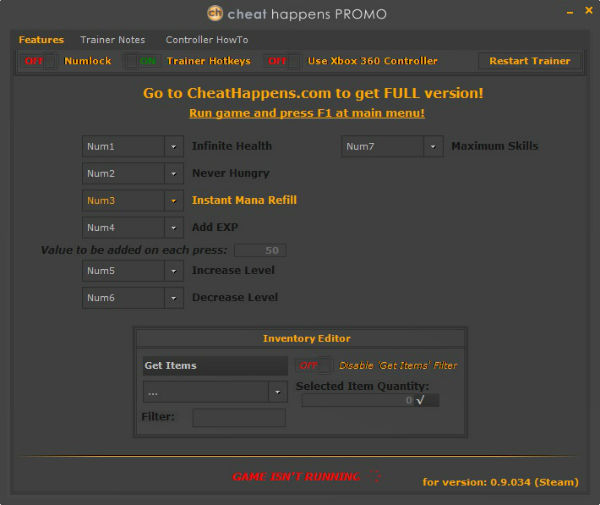
Task: Follow the 'Run game and press F1' link
Action: click(307, 113)
